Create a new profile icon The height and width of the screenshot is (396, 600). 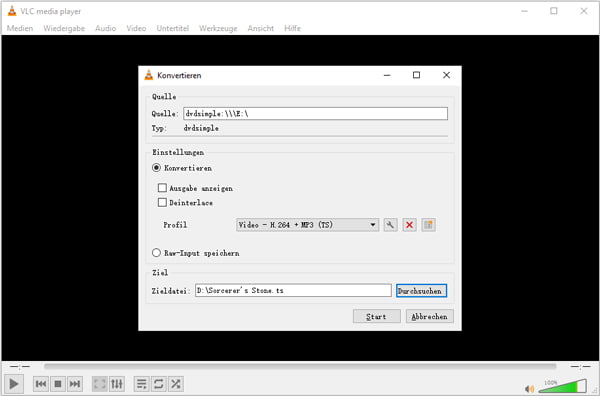(x=429, y=225)
